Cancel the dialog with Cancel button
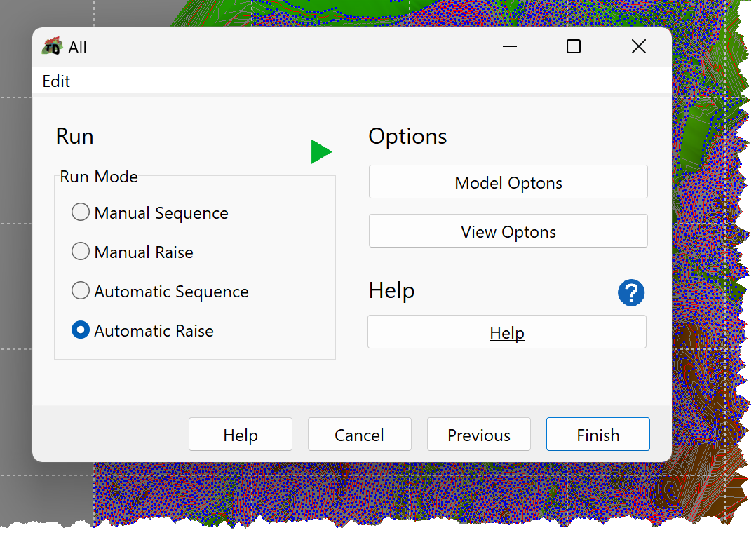The width and height of the screenshot is (756, 535). click(x=360, y=434)
